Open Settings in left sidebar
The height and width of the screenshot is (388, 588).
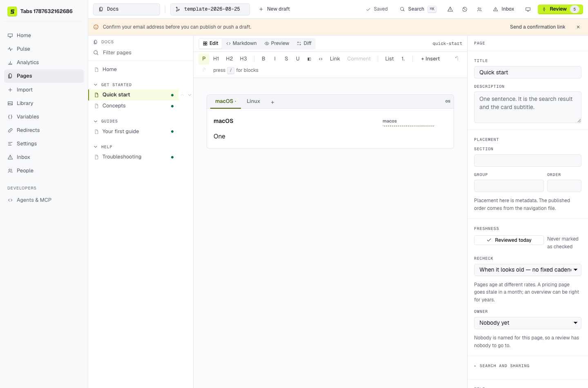click(x=44, y=144)
